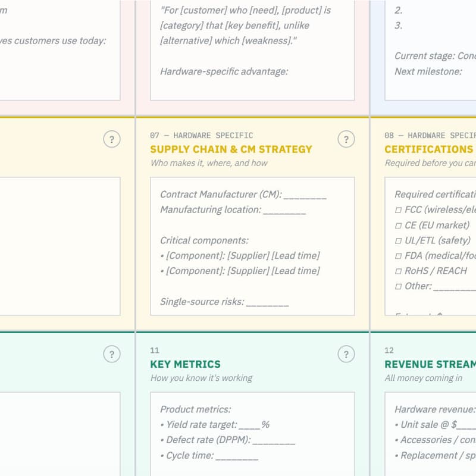Select the Revenue Streams heading
The image size is (476, 476).
coord(430,364)
